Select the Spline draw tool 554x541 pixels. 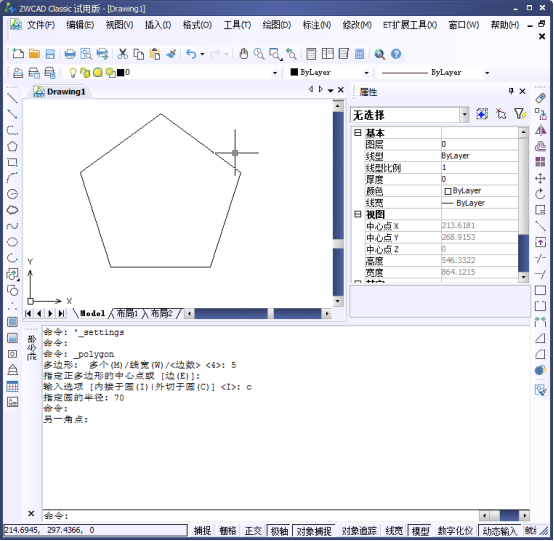pos(12,226)
